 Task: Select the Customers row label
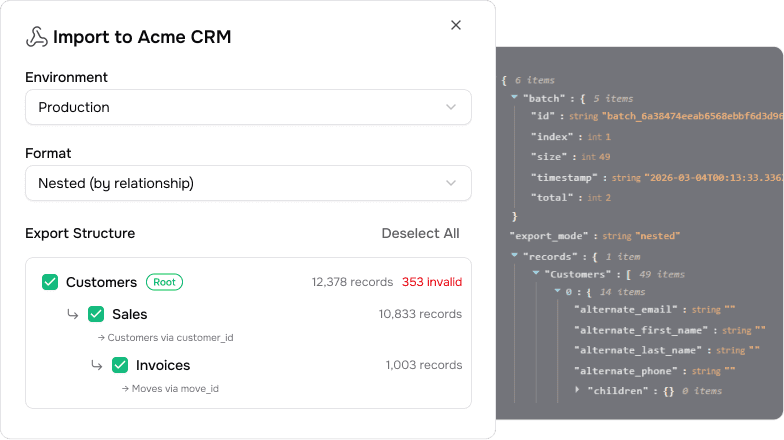101,282
